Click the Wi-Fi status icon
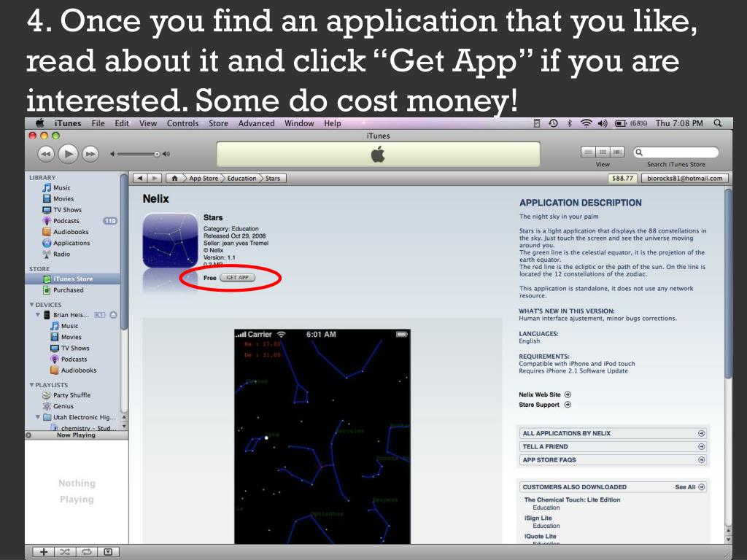This screenshot has width=747, height=560. pyautogui.click(x=586, y=123)
